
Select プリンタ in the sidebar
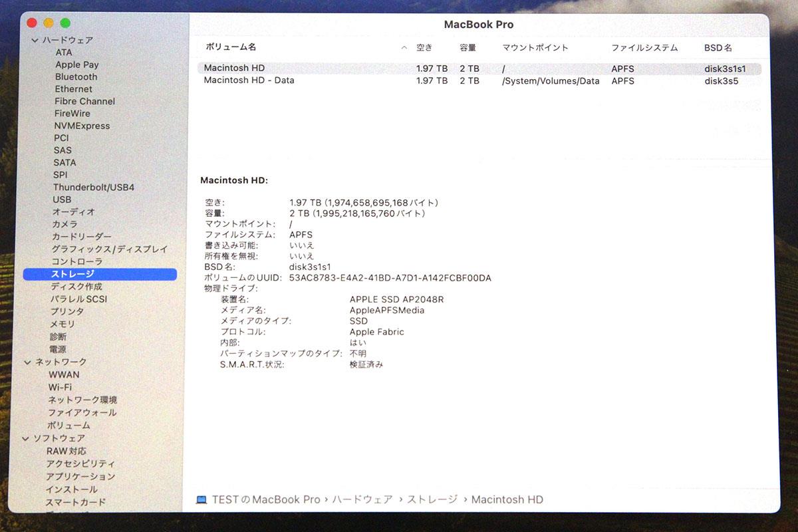click(x=67, y=312)
